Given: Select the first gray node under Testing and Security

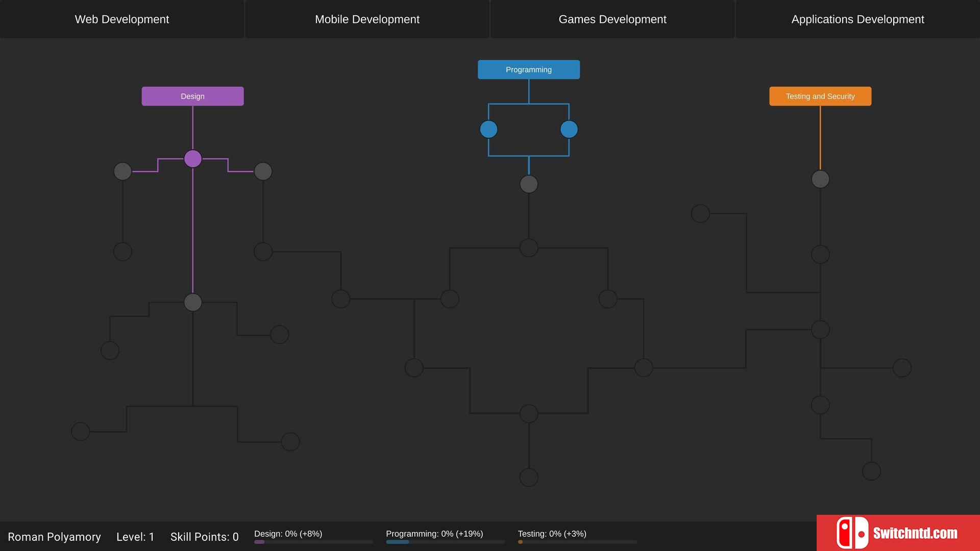Looking at the screenshot, I should pyautogui.click(x=820, y=179).
